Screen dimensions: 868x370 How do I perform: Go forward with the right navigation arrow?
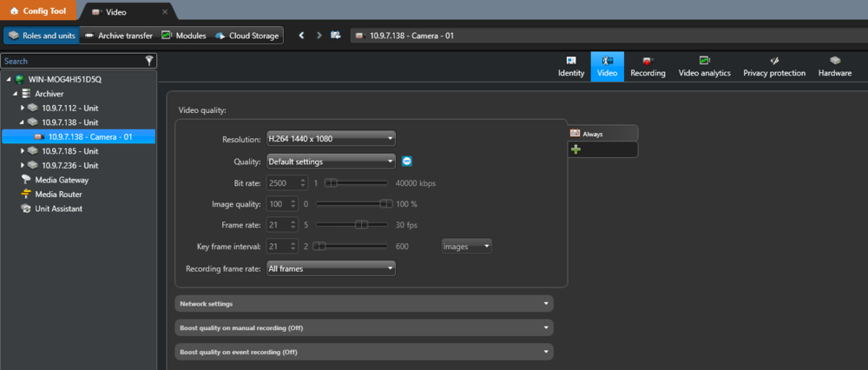coord(319,36)
